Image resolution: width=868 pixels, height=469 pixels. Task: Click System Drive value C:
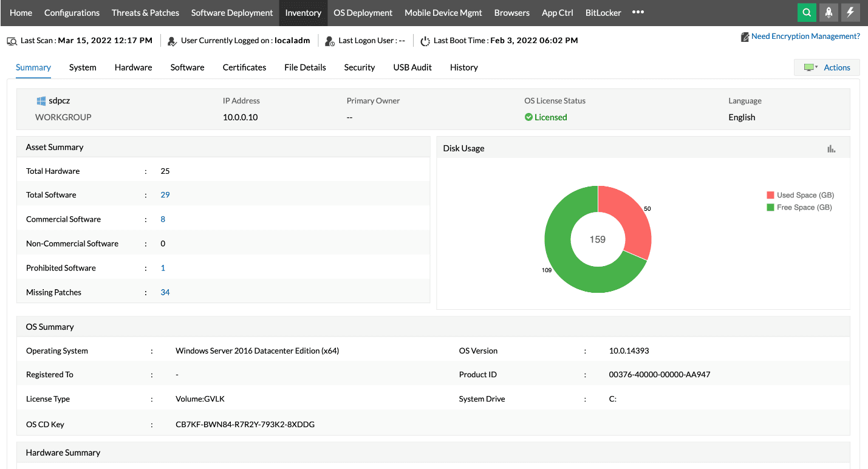(613, 399)
